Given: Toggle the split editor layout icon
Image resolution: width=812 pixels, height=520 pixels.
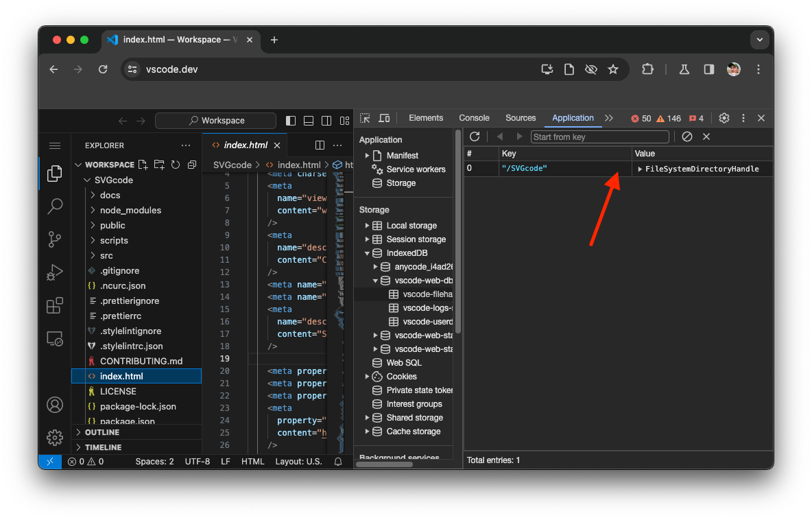Looking at the screenshot, I should (x=320, y=145).
